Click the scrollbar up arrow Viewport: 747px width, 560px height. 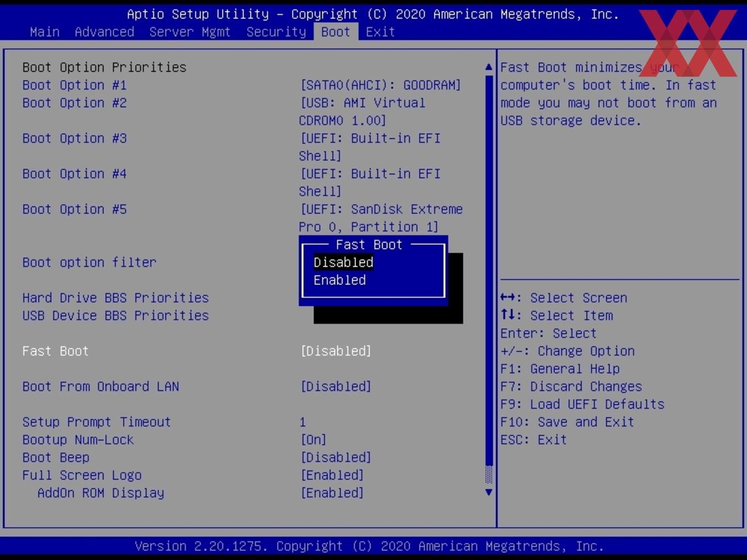(489, 67)
